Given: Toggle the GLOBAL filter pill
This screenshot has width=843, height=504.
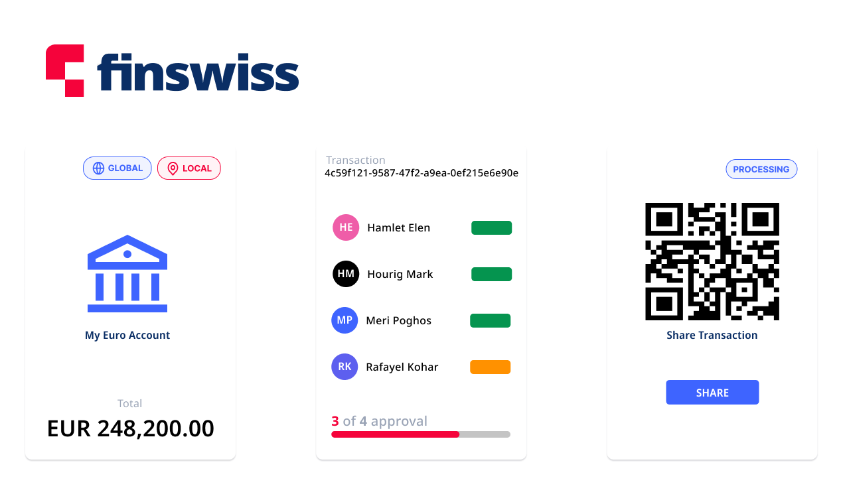Looking at the screenshot, I should pos(117,168).
